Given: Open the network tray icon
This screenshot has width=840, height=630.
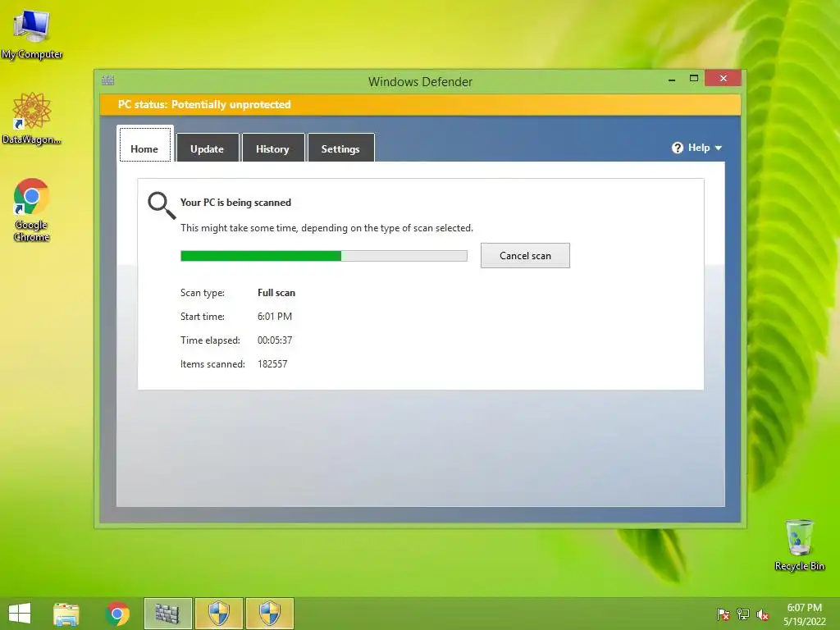Looking at the screenshot, I should pyautogui.click(x=743, y=614).
